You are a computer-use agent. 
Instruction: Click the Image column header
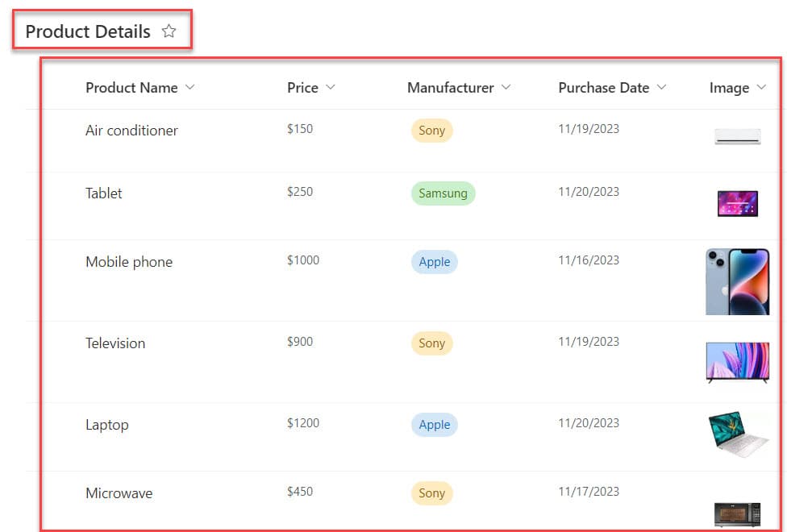point(729,88)
